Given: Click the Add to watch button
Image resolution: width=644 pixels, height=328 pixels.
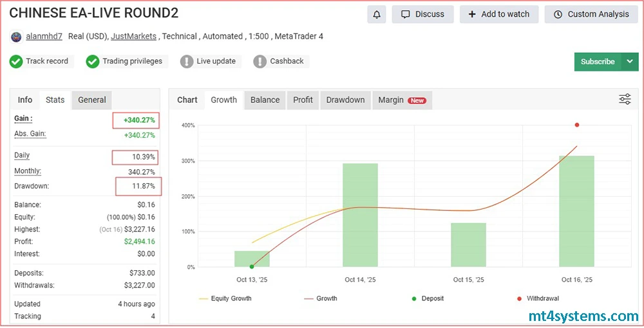Looking at the screenshot, I should pos(499,14).
